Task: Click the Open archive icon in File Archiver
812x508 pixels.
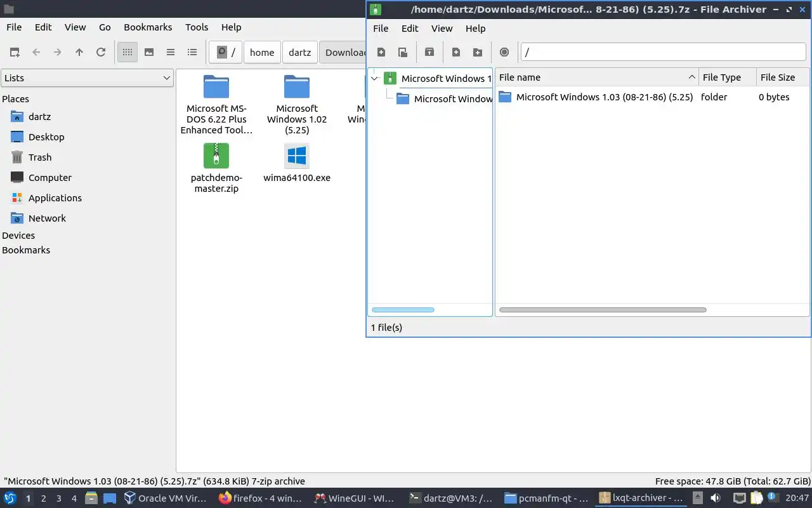Action: [x=403, y=52]
